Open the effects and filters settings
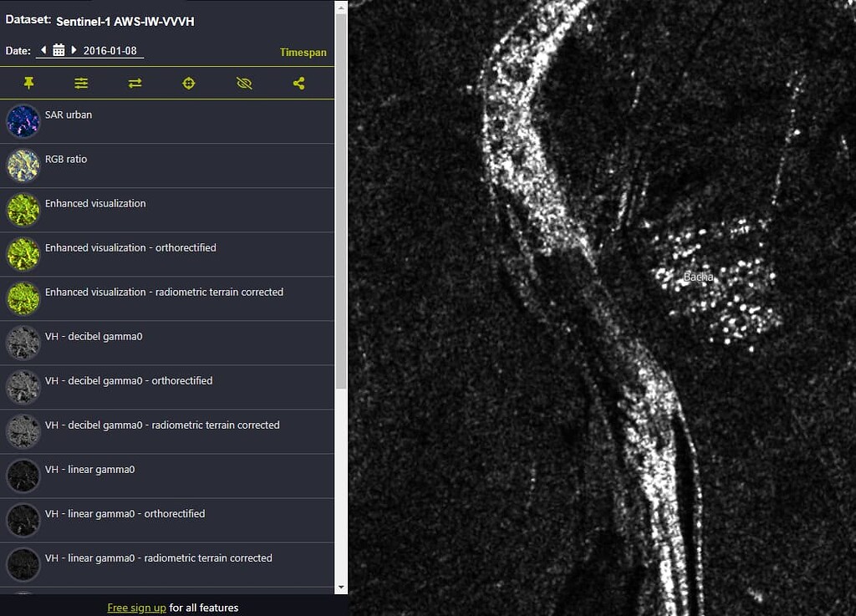856x616 pixels. click(81, 83)
